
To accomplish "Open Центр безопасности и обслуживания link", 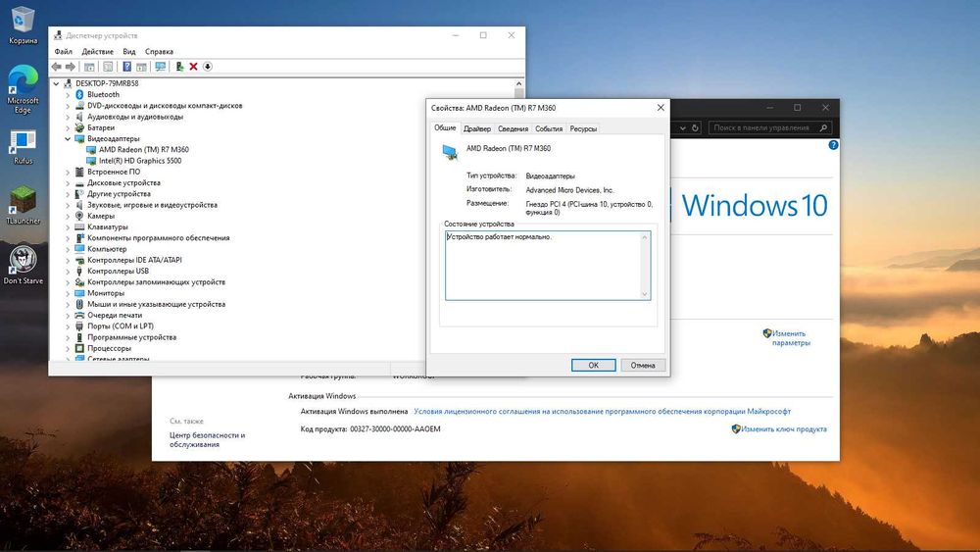I will tap(207, 439).
